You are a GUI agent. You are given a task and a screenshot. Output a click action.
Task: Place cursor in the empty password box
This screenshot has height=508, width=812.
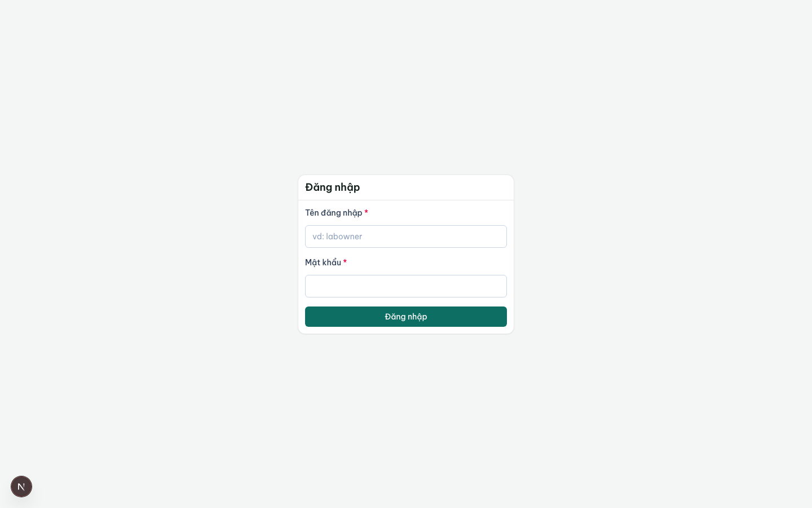(x=406, y=286)
